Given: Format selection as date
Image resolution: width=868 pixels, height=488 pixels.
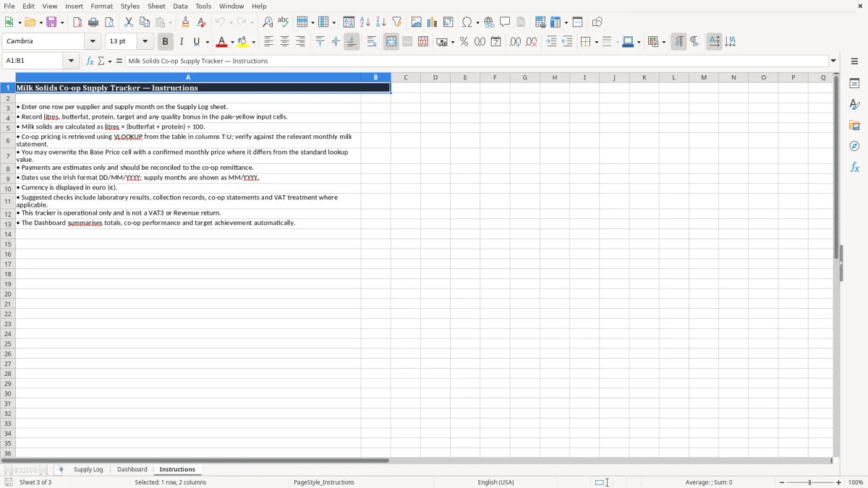Looking at the screenshot, I should click(x=496, y=42).
